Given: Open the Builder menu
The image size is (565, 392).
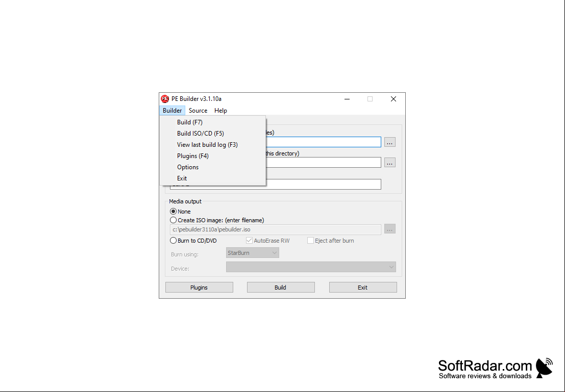Looking at the screenshot, I should 172,111.
